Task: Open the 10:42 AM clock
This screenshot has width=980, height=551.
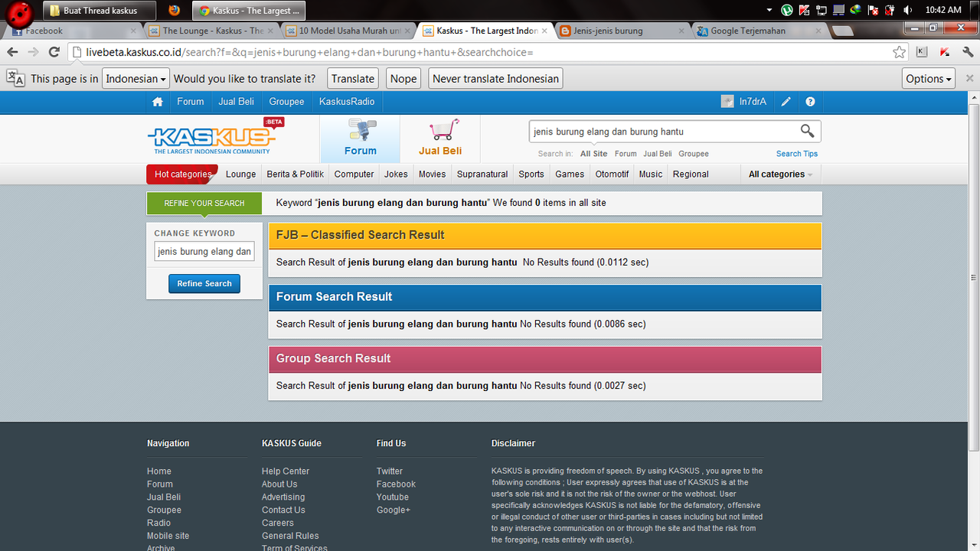Action: [943, 10]
